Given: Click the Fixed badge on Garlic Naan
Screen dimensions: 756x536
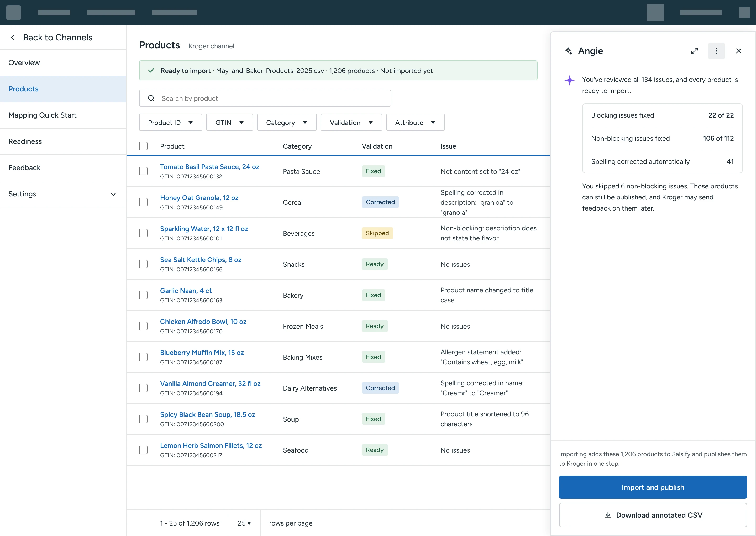Looking at the screenshot, I should click(x=373, y=295).
